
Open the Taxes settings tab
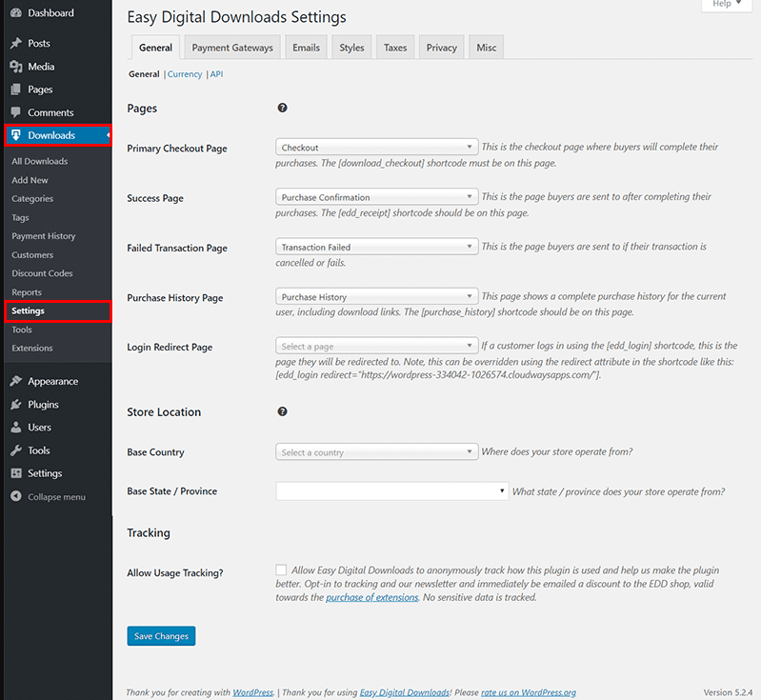[394, 48]
